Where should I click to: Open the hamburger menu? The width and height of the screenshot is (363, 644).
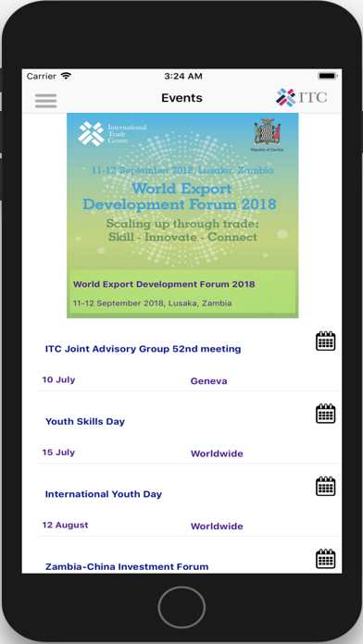[x=45, y=101]
